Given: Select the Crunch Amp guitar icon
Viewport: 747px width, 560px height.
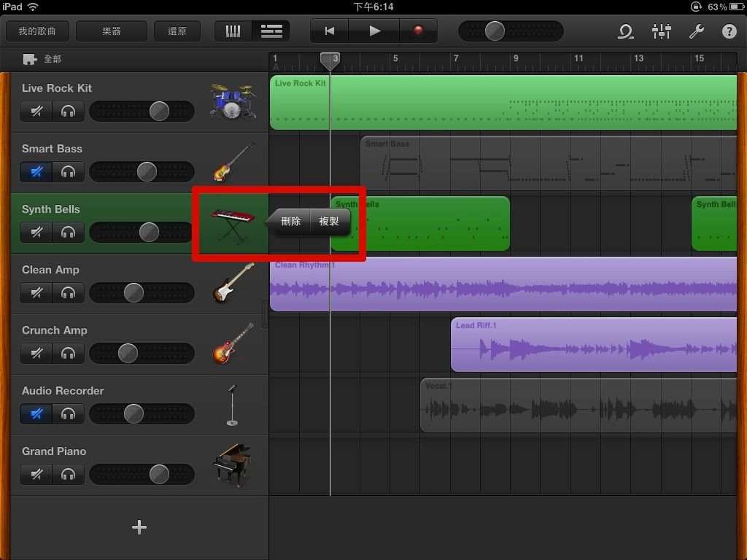Looking at the screenshot, I should (x=233, y=343).
